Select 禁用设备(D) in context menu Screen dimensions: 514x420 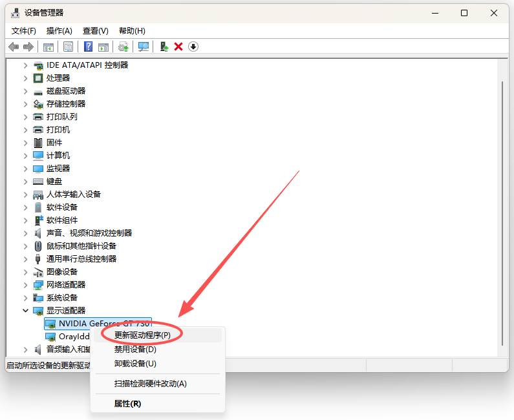[x=135, y=349]
